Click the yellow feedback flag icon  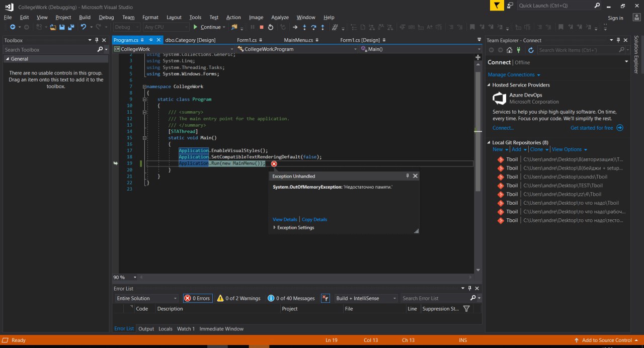[x=497, y=6]
